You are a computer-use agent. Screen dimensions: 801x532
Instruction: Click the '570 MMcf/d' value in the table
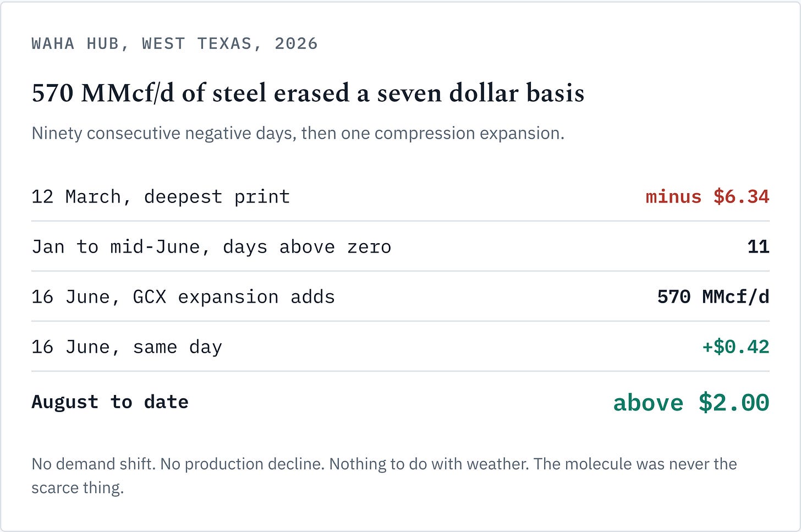714,297
